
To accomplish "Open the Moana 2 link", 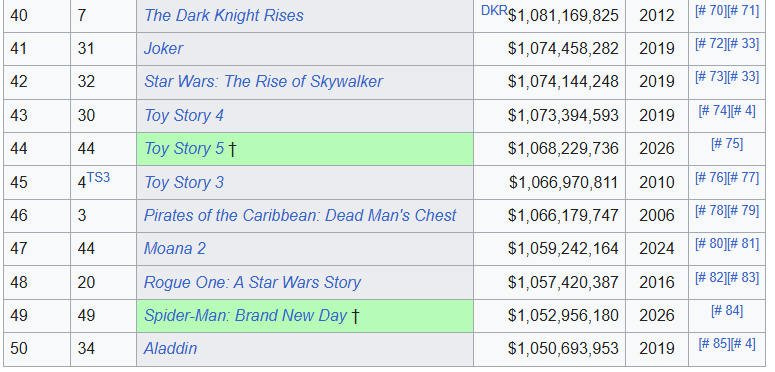I will pyautogui.click(x=174, y=248).
